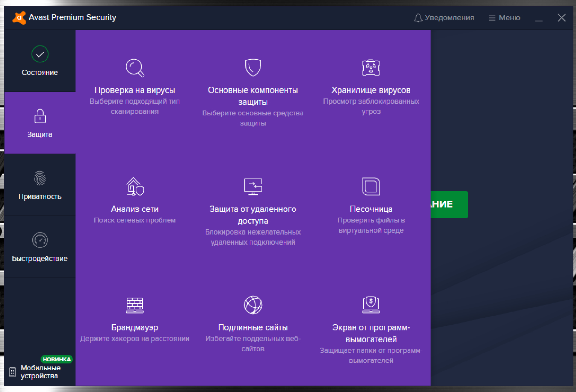
Task: Click the hamburger menu icon
Action: (x=492, y=18)
